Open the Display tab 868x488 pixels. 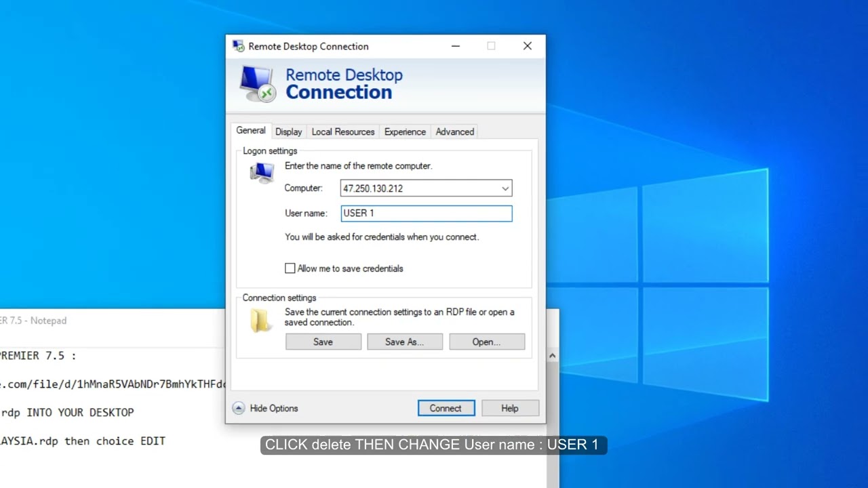tap(289, 131)
